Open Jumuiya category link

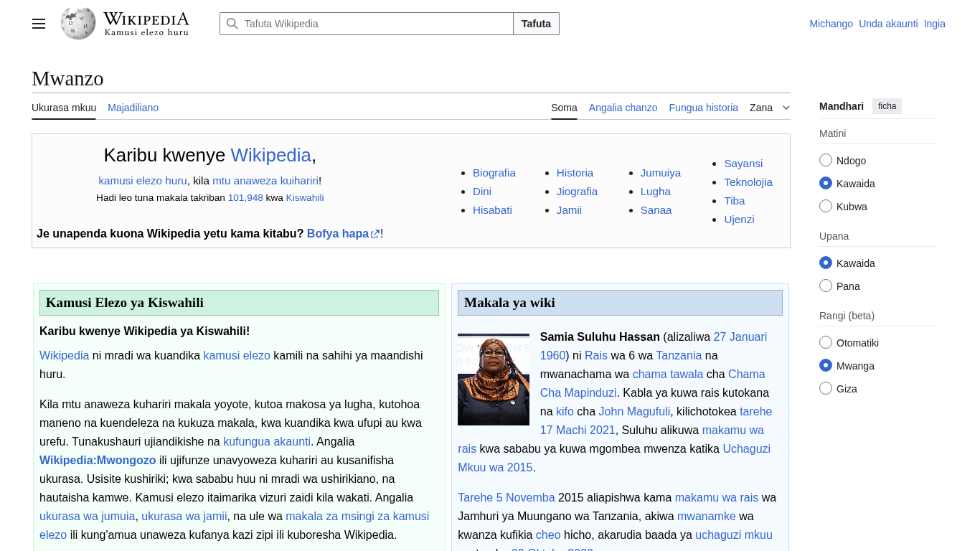[x=661, y=173]
